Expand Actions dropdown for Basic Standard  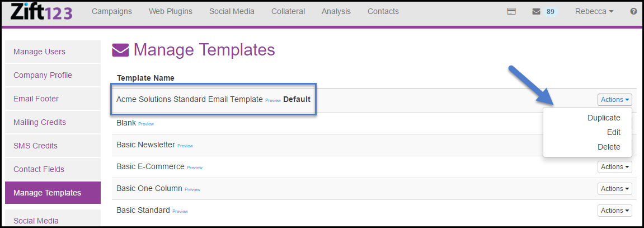(x=615, y=211)
